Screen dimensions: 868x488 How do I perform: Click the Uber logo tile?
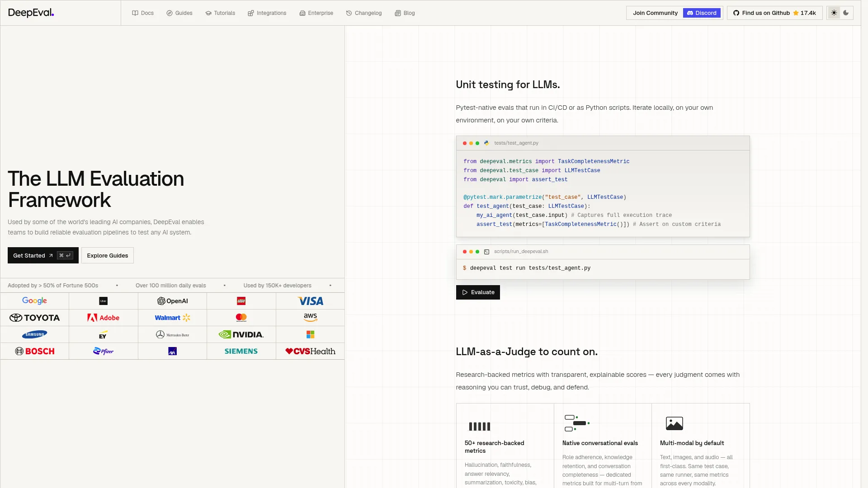coord(104,301)
